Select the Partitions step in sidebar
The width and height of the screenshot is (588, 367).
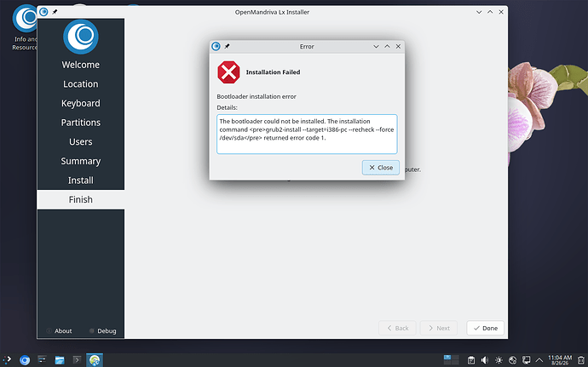(x=81, y=123)
